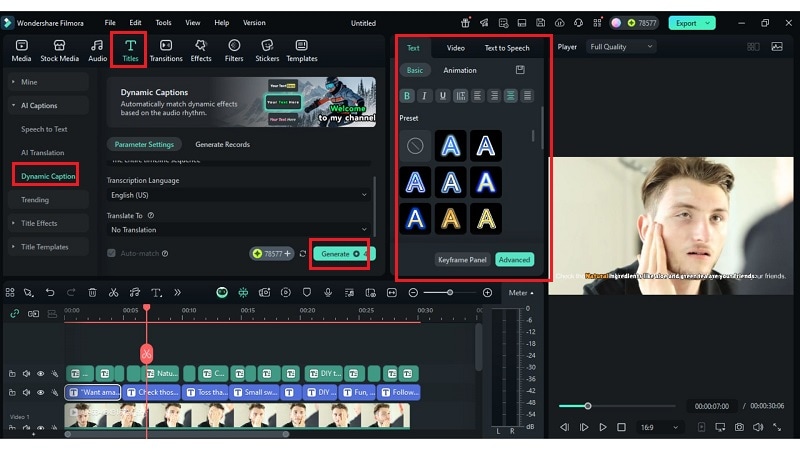Viewport: 800px width, 450px height.
Task: Zoom in timeline with plus icon
Action: 487,292
